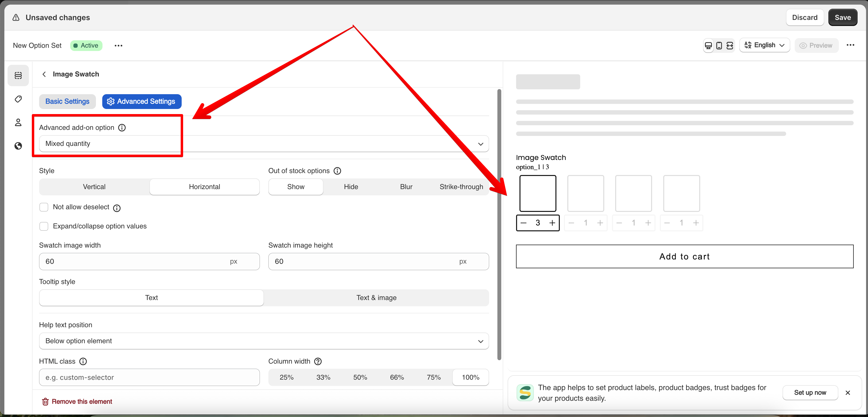Select the Advanced Settings tab
Image resolution: width=868 pixels, height=417 pixels.
(142, 101)
